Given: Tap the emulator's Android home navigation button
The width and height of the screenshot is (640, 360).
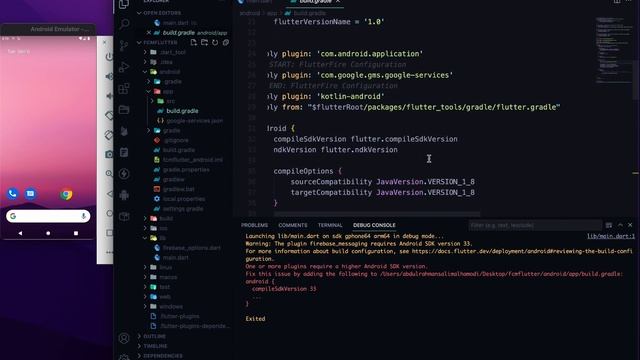Looking at the screenshot, I should [x=48, y=233].
